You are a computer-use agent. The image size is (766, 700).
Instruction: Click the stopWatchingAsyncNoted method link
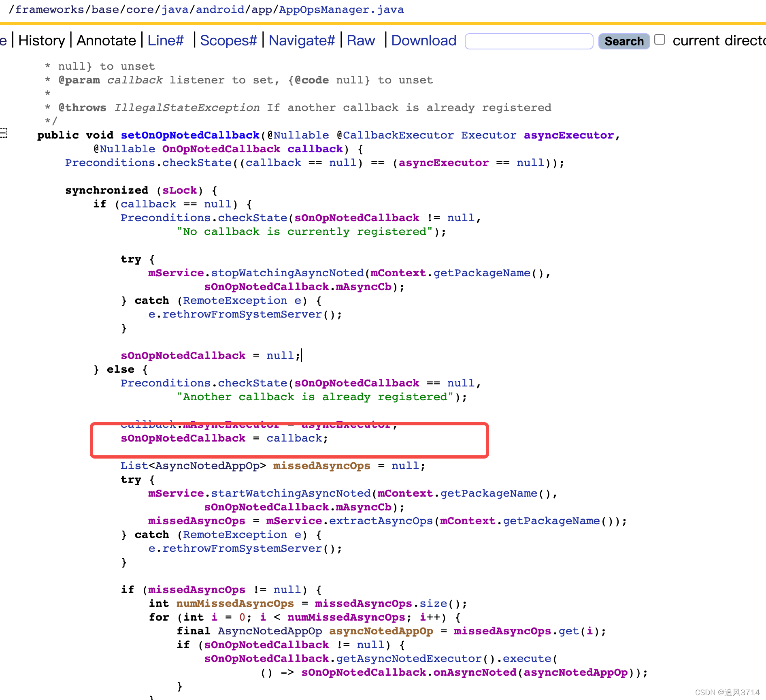288,273
